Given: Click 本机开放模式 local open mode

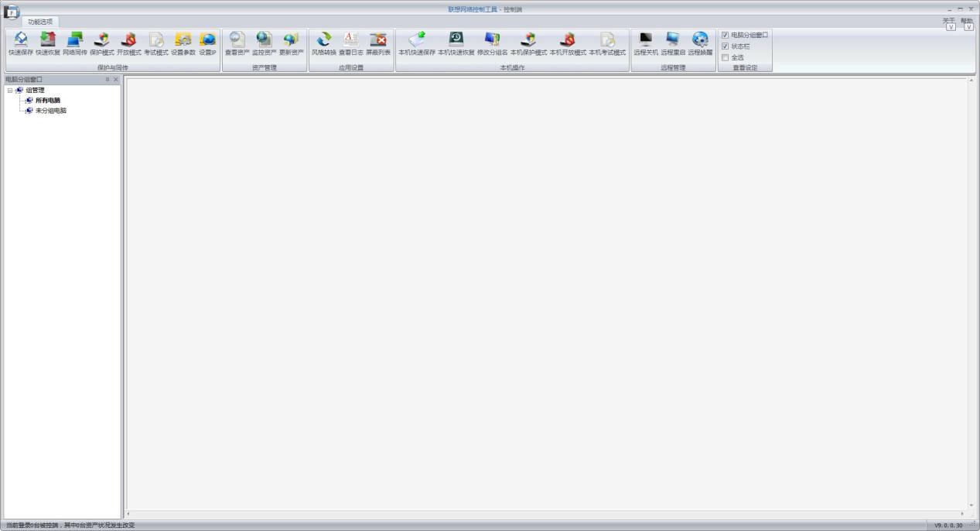Looking at the screenshot, I should coord(568,44).
